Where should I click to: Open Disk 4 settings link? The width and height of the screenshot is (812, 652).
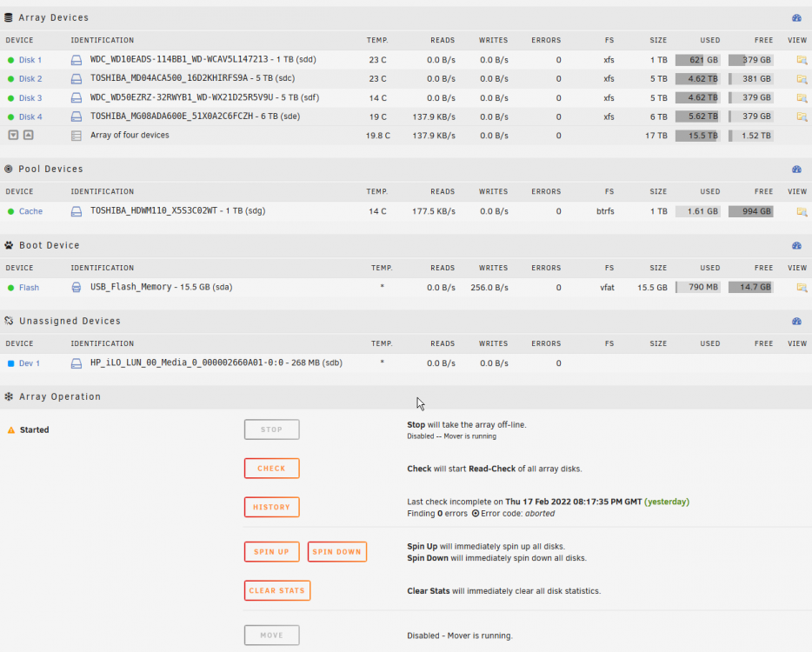coord(30,117)
